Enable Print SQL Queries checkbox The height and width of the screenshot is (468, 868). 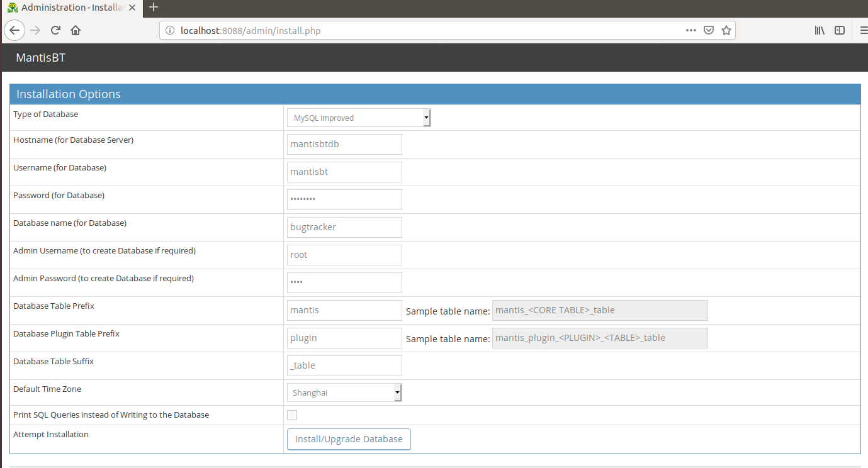pos(292,415)
